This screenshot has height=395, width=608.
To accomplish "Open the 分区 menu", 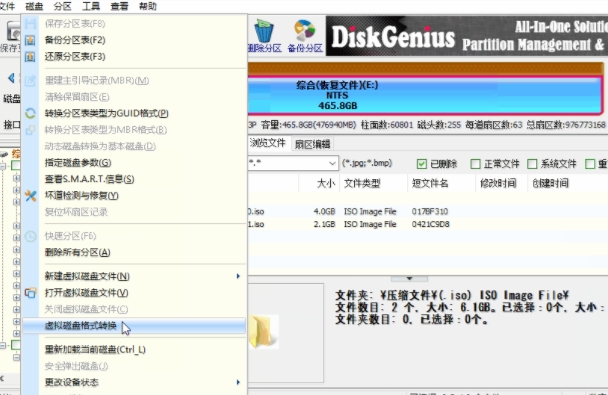I will click(62, 6).
